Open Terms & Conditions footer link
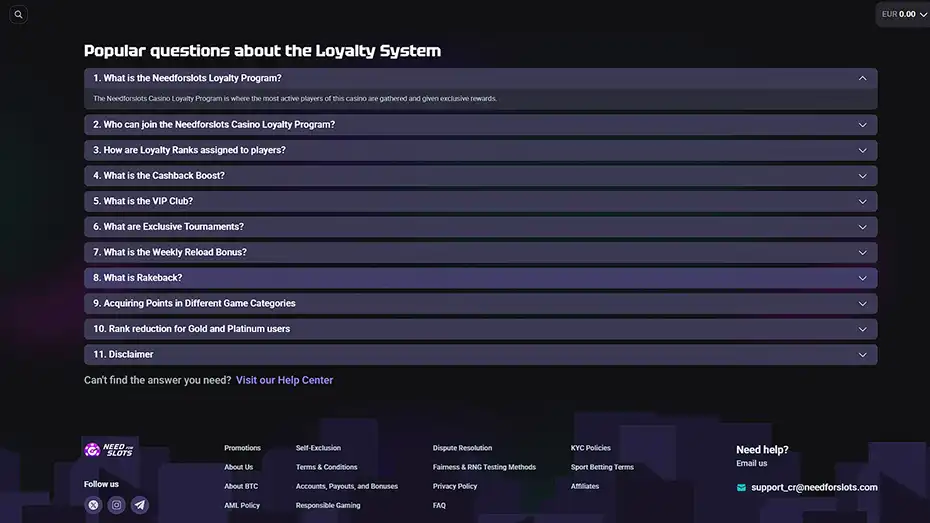The width and height of the screenshot is (930, 523). [x=326, y=467]
